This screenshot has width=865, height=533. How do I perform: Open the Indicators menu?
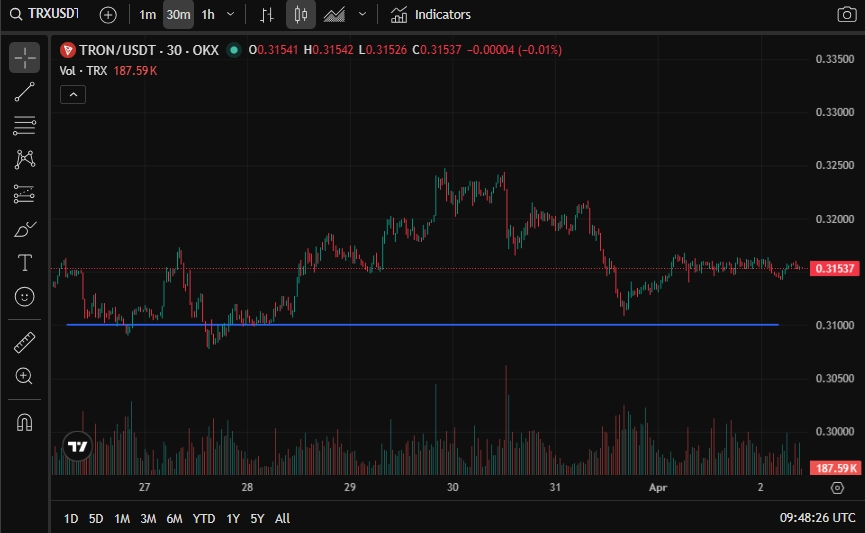pyautogui.click(x=431, y=15)
